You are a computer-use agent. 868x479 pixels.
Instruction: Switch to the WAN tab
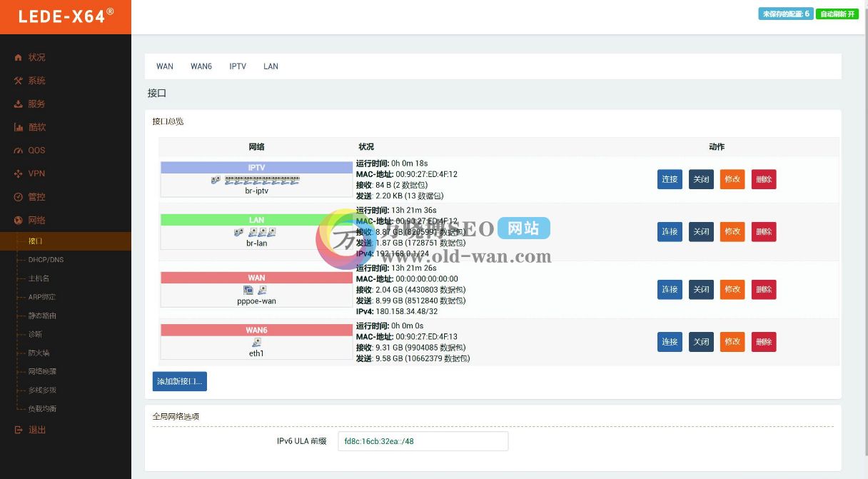(165, 66)
